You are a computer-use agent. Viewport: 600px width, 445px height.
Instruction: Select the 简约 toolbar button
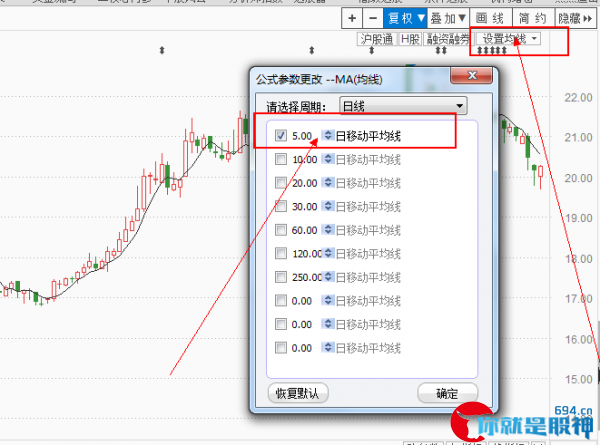click(533, 18)
